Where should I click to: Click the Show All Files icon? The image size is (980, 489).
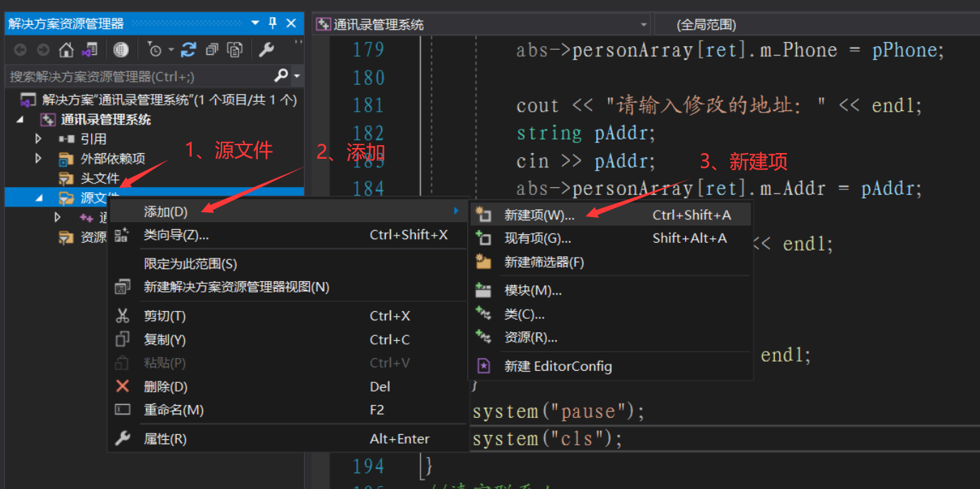pos(234,50)
